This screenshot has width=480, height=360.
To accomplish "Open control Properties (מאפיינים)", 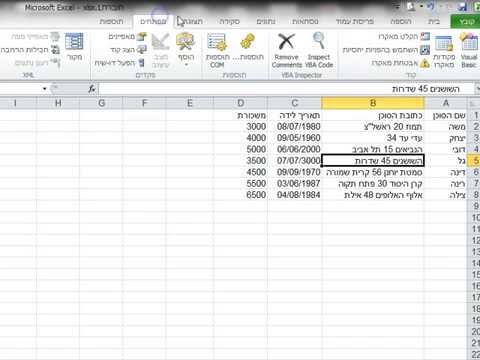I will pyautogui.click(x=127, y=36).
